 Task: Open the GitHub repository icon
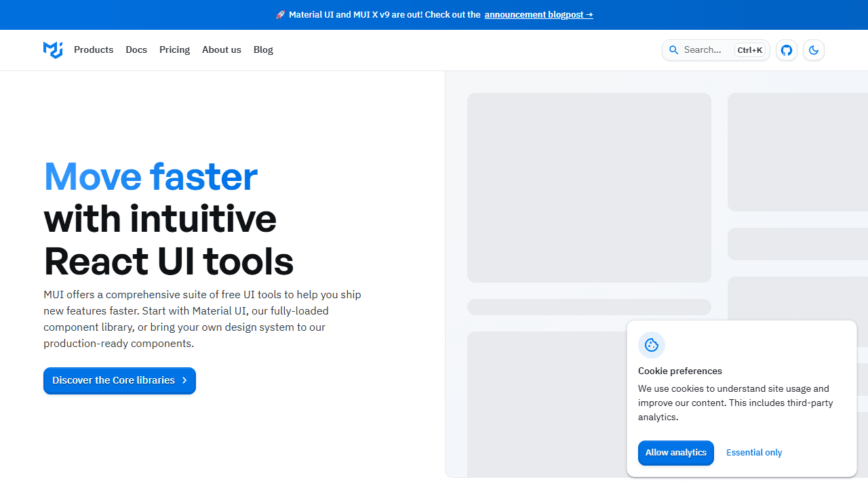[x=787, y=50]
